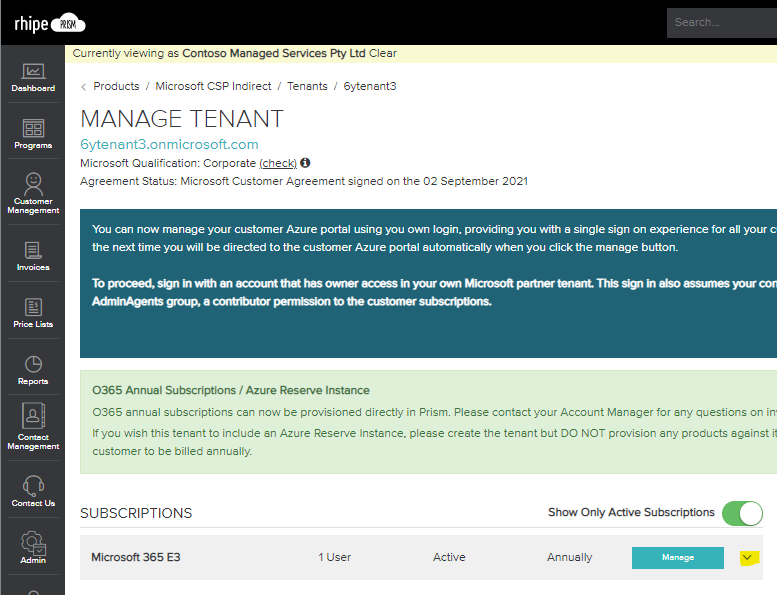Open 6ytenant3.onmicrosoft.com tenant link

tap(169, 144)
